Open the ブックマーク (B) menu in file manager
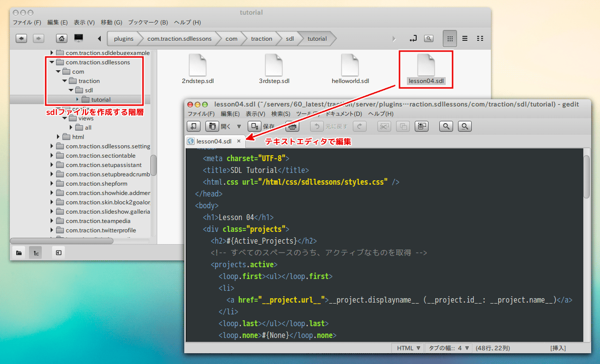The width and height of the screenshot is (600, 364). tap(148, 22)
